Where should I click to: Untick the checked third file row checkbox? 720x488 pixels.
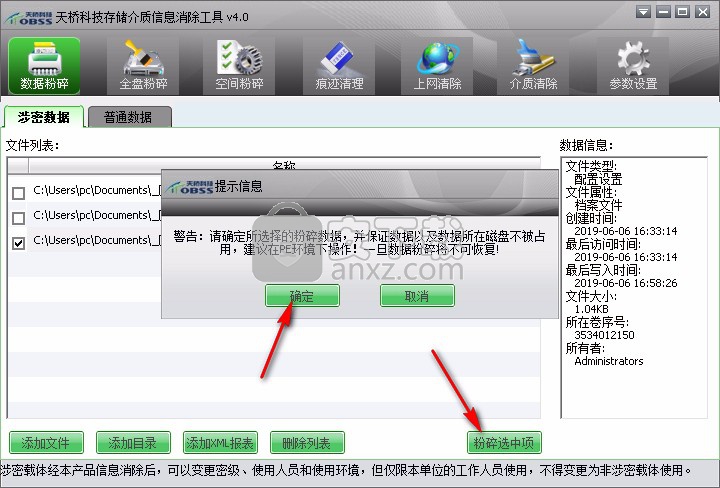[x=18, y=243]
